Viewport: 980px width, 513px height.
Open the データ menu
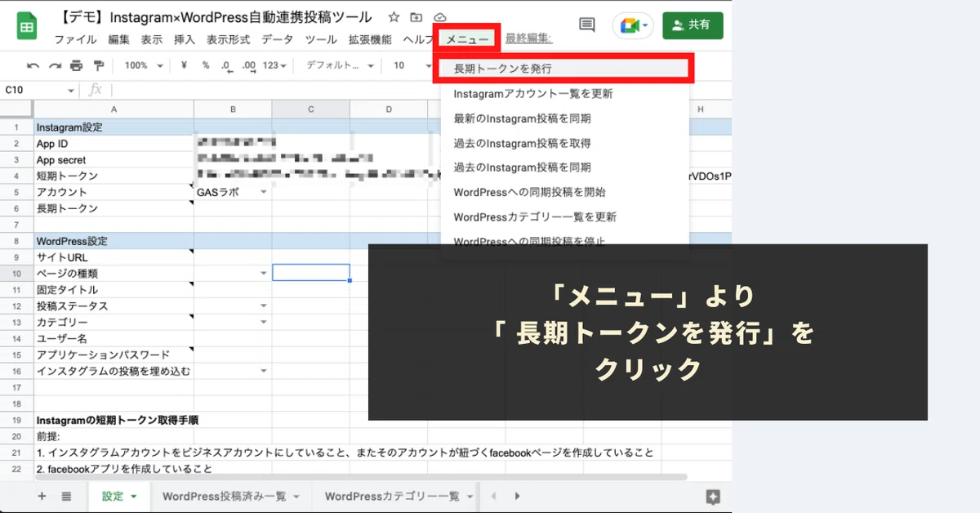tap(278, 39)
